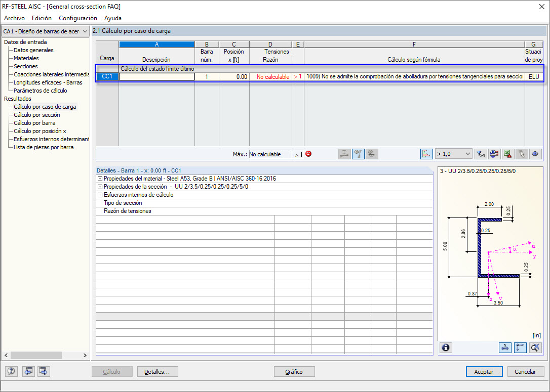550x392 pixels.
Task: Toggle the stress distribution view icon
Action: click(x=358, y=154)
